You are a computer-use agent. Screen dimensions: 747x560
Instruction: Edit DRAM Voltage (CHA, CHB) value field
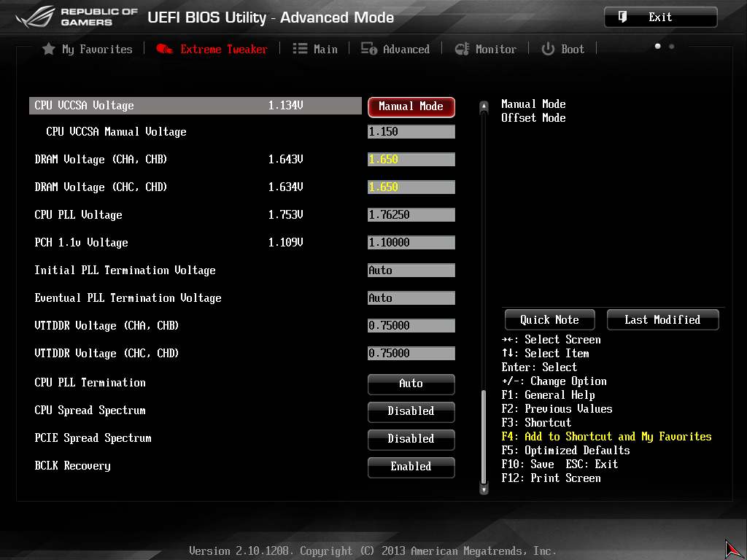tap(411, 160)
